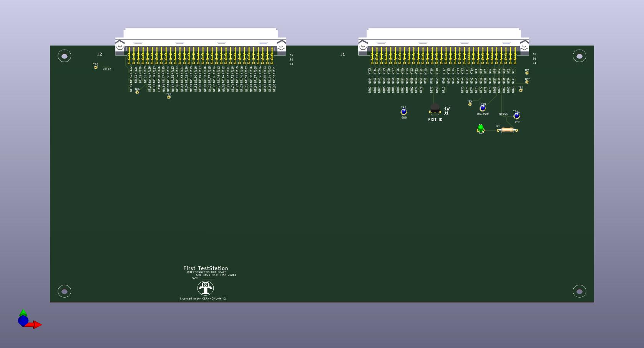Click the blue TP0 GND test point
This screenshot has height=348, width=644.
point(403,112)
